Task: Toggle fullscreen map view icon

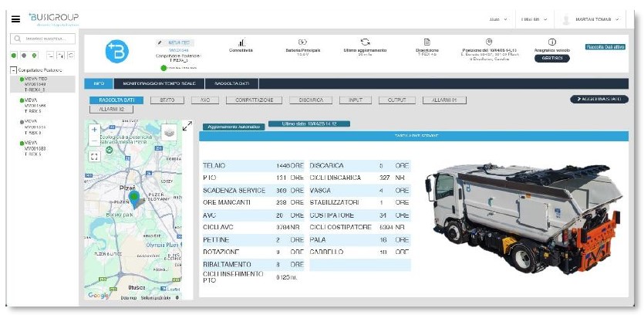Action: (x=94, y=156)
